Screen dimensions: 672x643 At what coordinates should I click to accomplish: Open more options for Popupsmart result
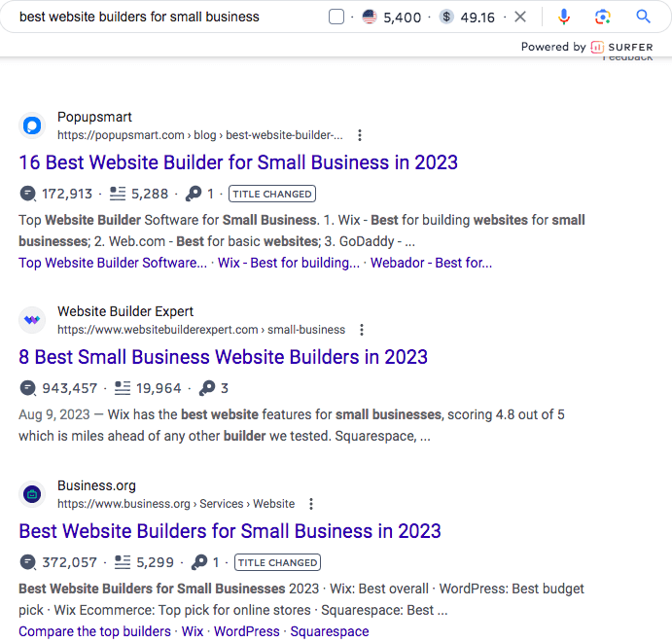click(x=360, y=135)
